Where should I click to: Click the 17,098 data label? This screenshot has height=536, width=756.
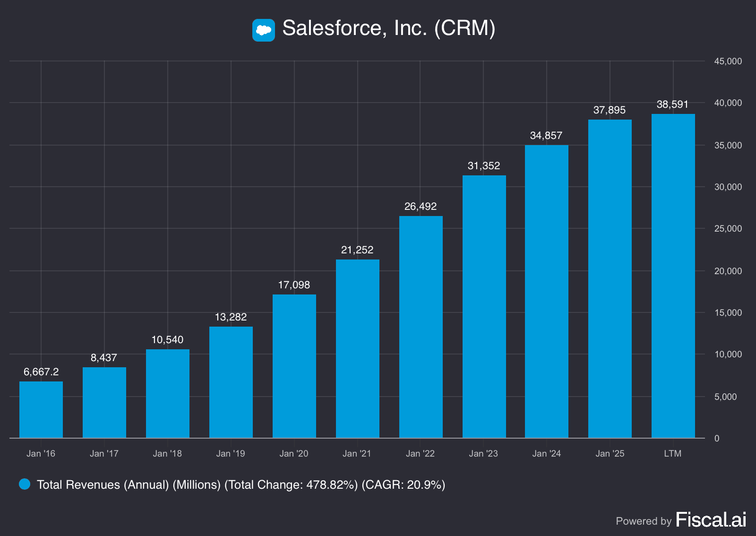point(294,285)
